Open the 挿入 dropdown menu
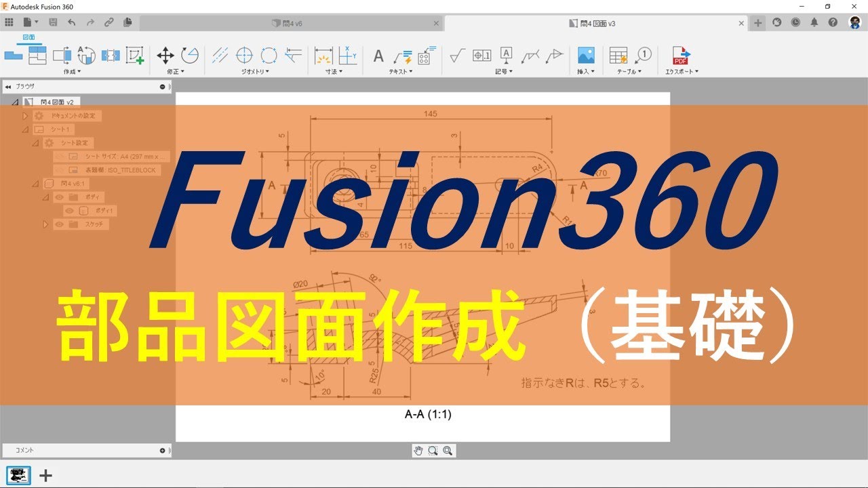The image size is (868, 488). coord(586,71)
